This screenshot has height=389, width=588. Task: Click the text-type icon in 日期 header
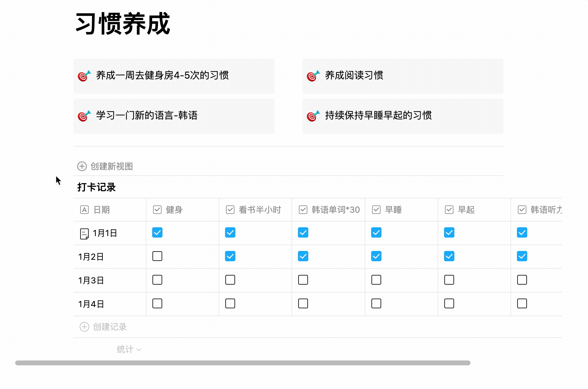point(84,210)
